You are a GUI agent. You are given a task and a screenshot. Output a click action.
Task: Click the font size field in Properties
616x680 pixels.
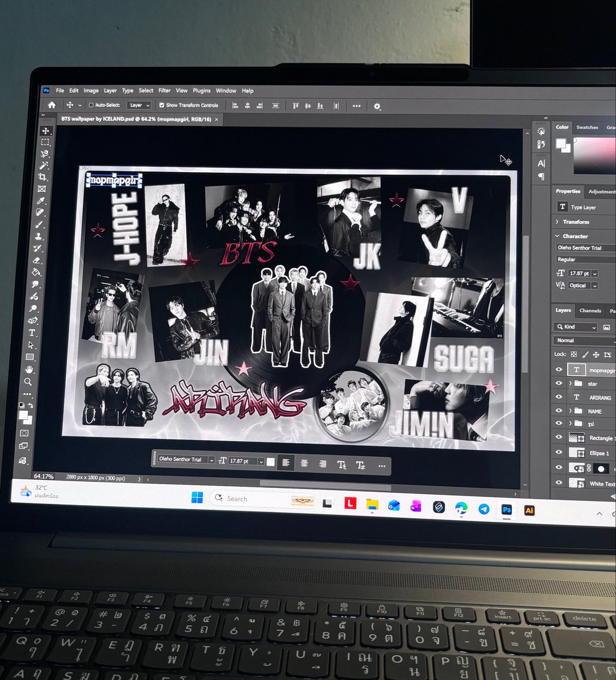tap(579, 273)
